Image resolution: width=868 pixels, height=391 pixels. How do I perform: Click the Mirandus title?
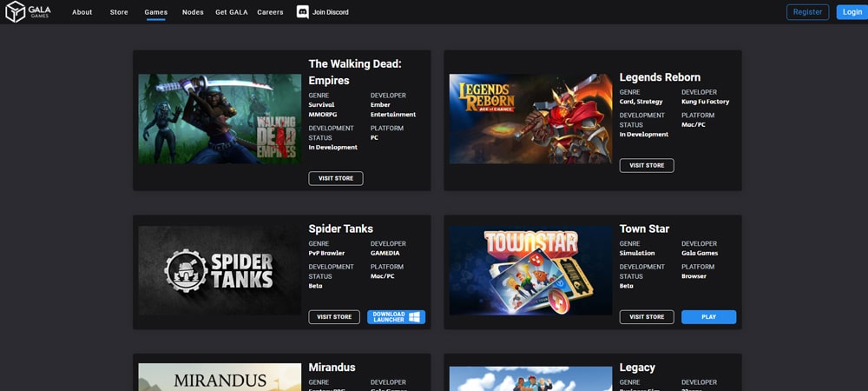tap(332, 368)
